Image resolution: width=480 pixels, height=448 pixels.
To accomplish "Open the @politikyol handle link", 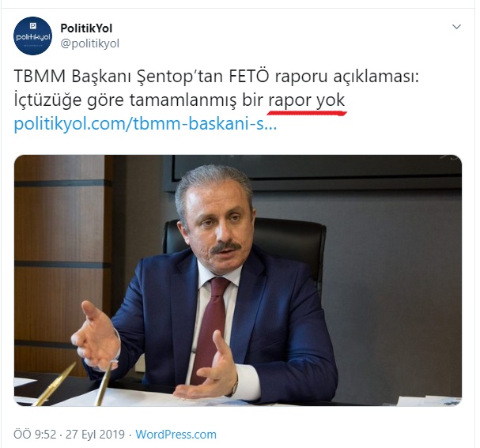I will (89, 43).
